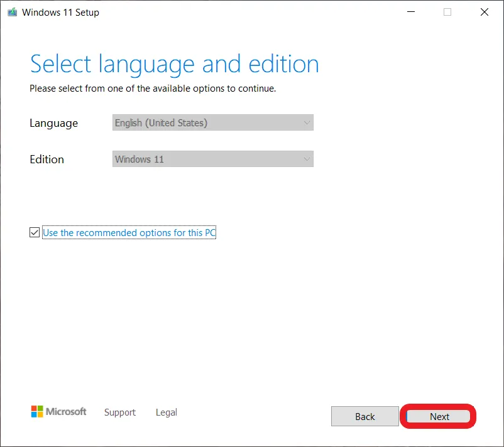
Task: Click the Windows 11 Setup title bar icon
Action: (12, 12)
